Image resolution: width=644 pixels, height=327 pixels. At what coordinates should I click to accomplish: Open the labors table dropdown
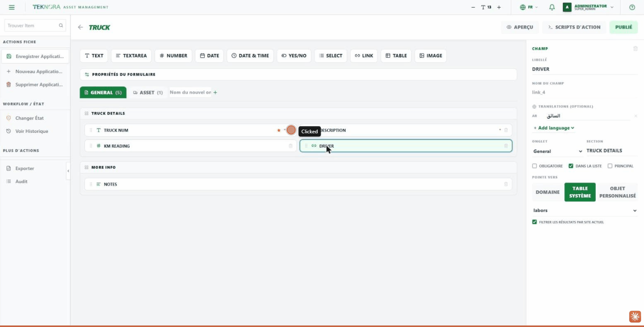(x=585, y=211)
